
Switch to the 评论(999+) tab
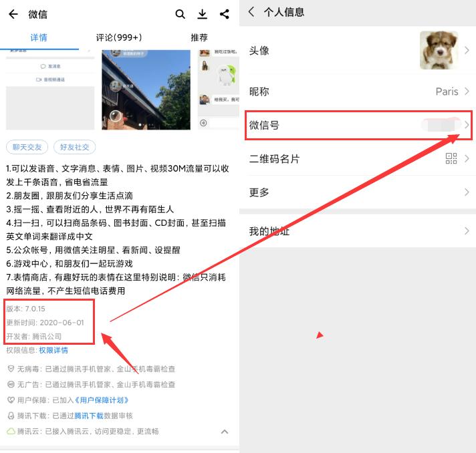(119, 37)
